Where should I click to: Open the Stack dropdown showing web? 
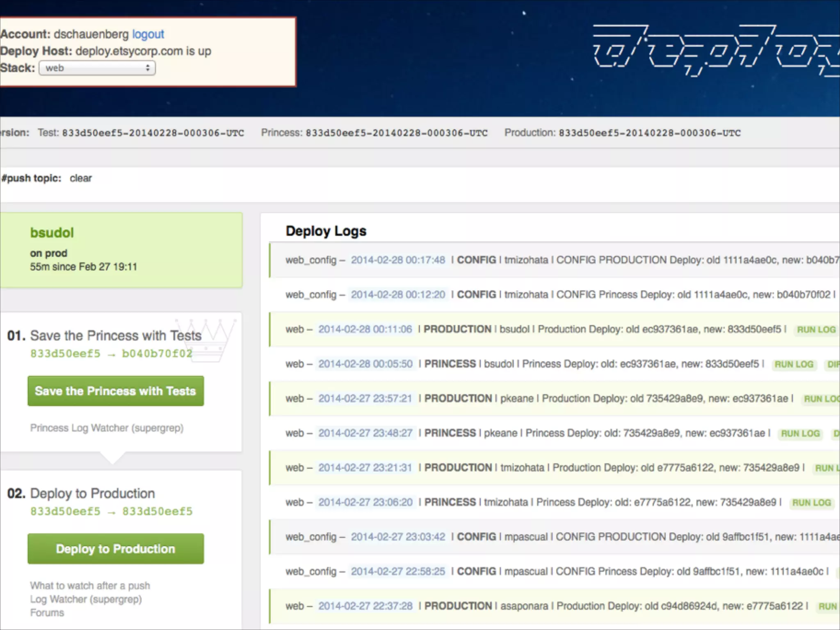pos(97,68)
